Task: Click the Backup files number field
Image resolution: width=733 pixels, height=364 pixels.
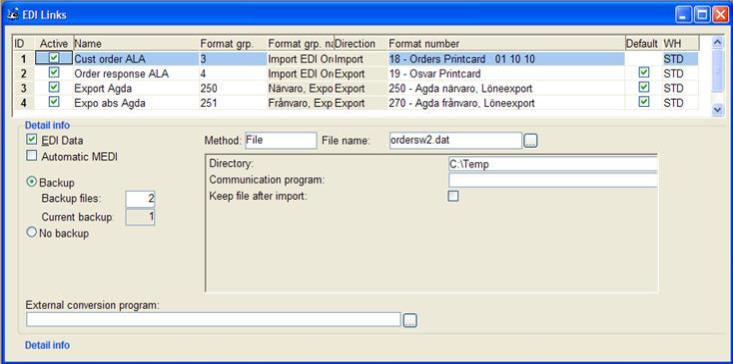Action: click(140, 199)
